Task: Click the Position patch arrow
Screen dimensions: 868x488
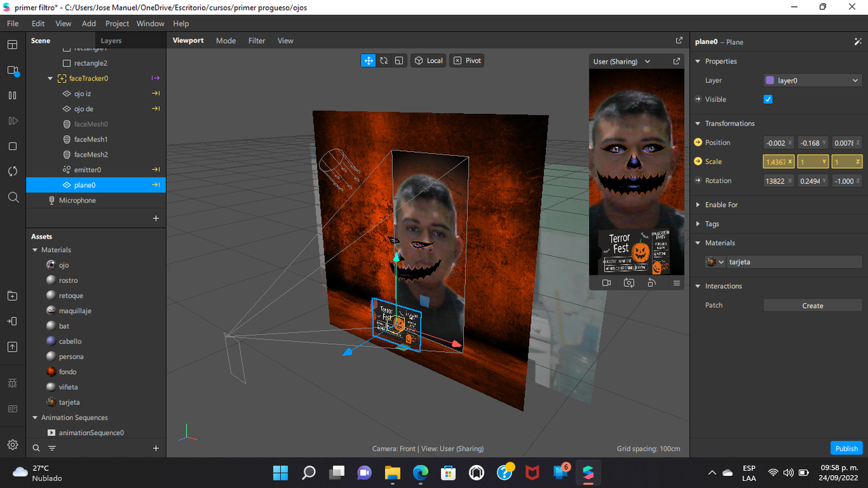Action: [x=698, y=142]
